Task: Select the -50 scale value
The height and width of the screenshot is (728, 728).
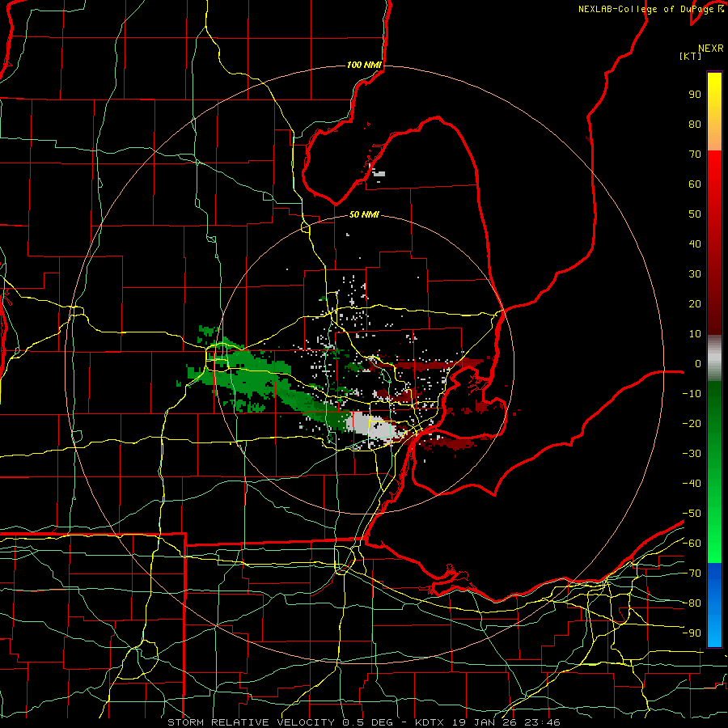Action: point(692,514)
